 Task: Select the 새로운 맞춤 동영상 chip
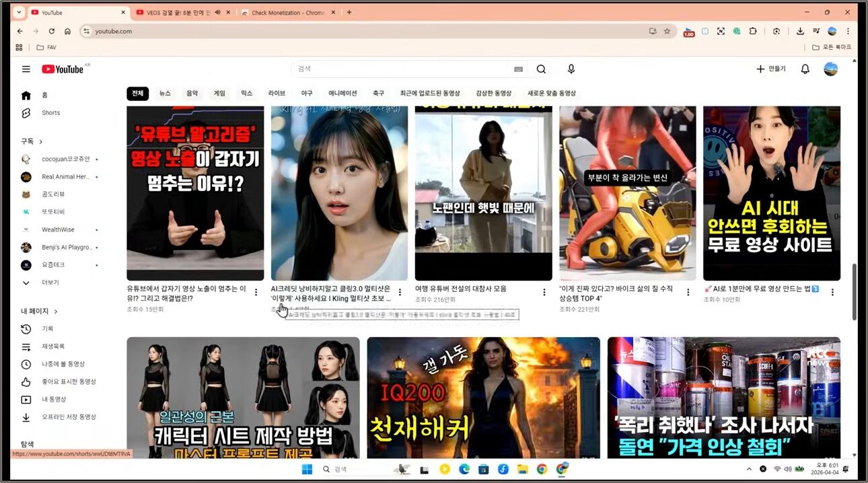pyautogui.click(x=552, y=94)
